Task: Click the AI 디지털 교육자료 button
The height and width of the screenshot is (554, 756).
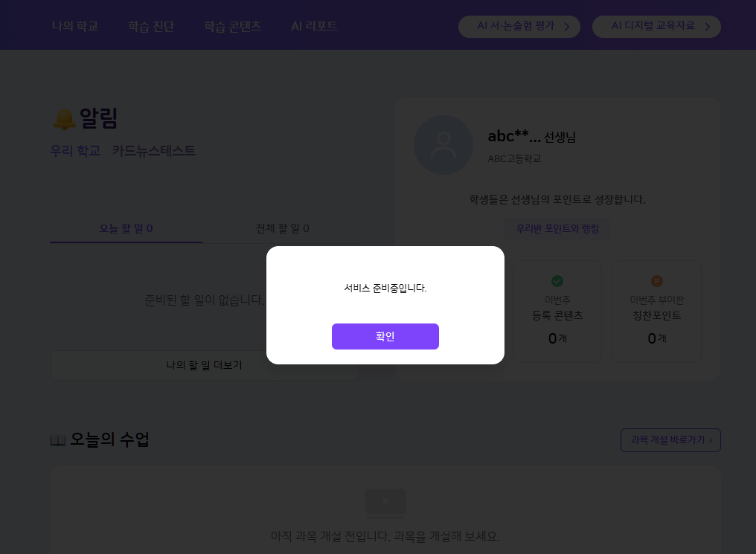Action: 656,27
